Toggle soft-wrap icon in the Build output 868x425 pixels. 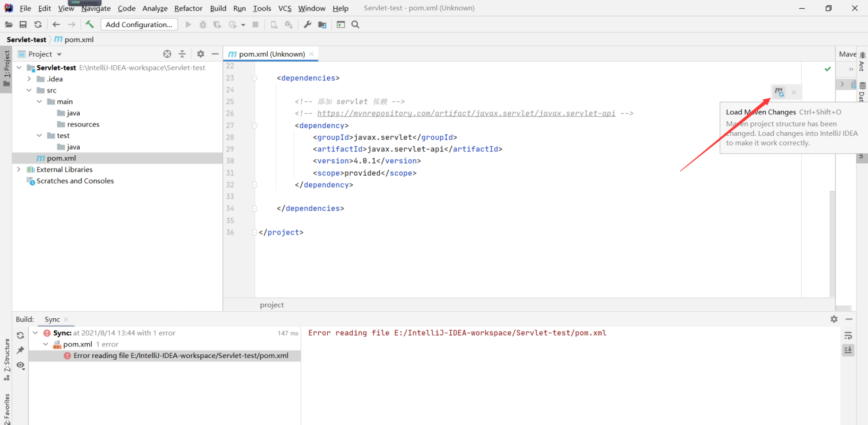coord(848,335)
